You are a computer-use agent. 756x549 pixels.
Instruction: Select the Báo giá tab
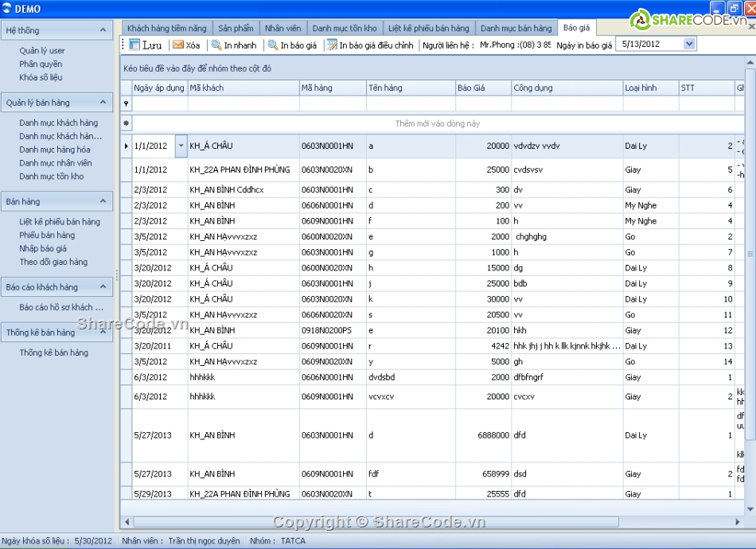click(x=577, y=28)
